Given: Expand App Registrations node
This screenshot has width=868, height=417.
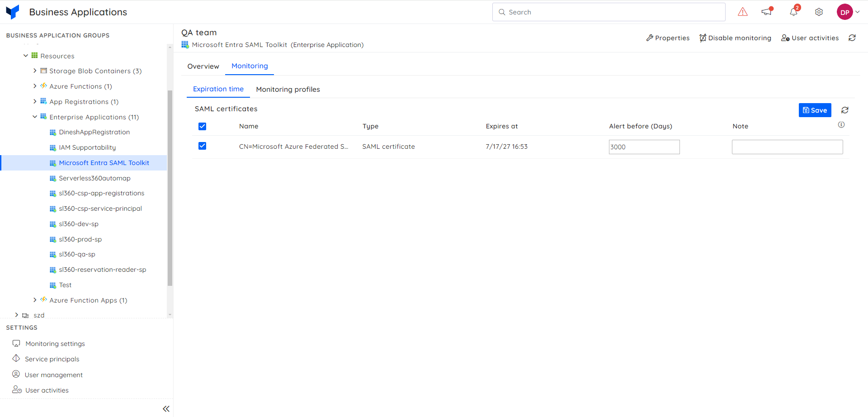Looking at the screenshot, I should tap(35, 101).
